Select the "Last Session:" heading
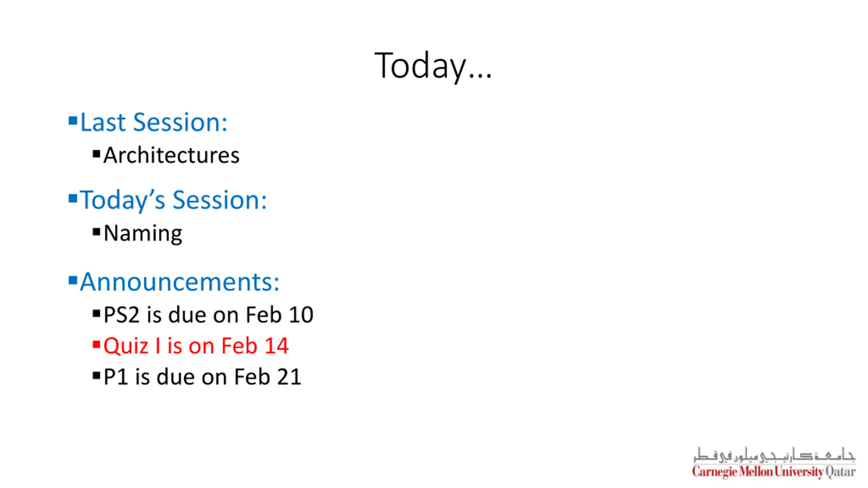The height and width of the screenshot is (488, 868). [x=154, y=122]
